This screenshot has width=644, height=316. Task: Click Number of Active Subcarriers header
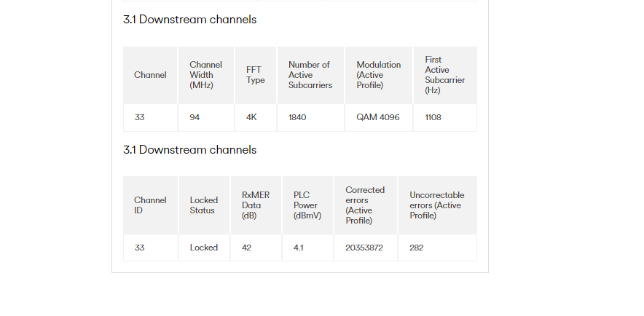310,75
